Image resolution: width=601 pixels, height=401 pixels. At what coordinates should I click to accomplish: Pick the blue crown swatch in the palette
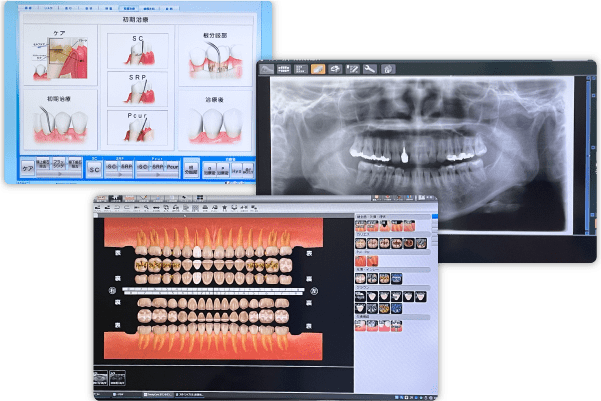(x=397, y=308)
